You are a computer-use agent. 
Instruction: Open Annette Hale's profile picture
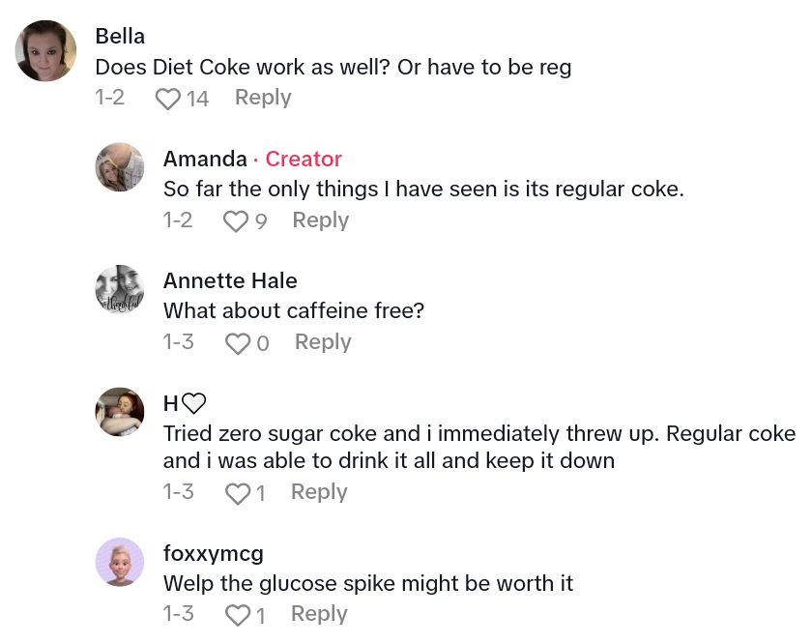(120, 288)
